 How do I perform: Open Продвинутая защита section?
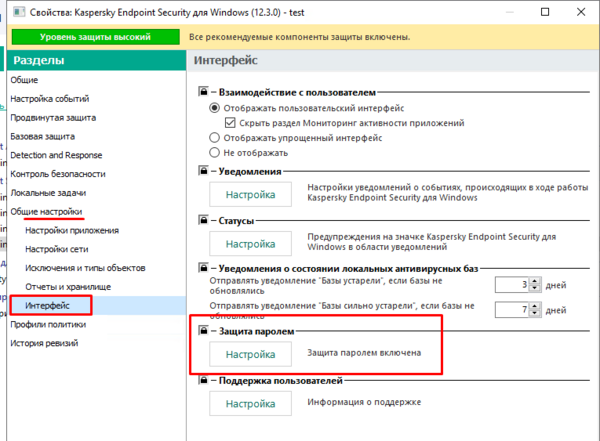(53, 118)
